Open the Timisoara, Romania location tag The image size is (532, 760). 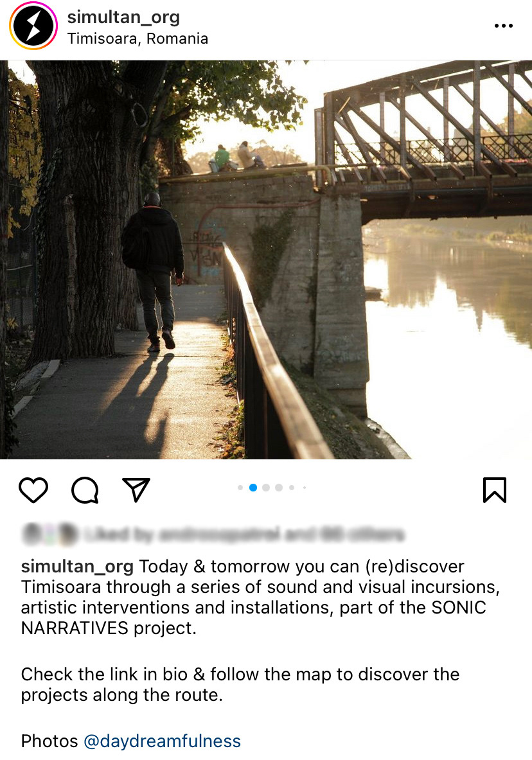tap(137, 39)
